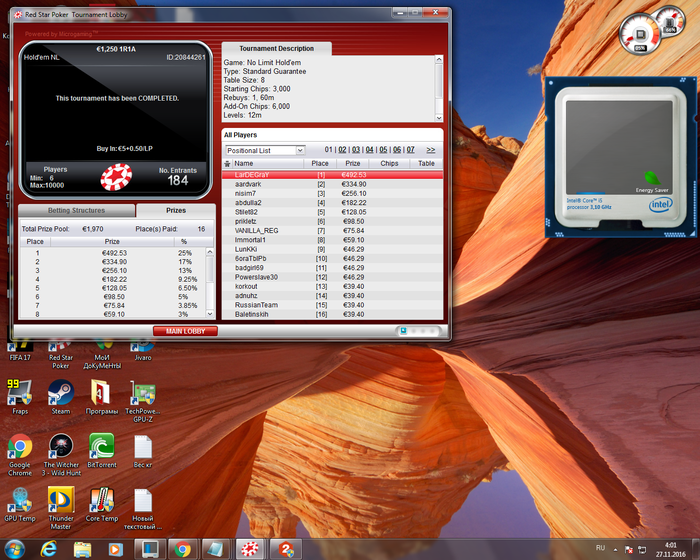
Task: Open the Новый текстовый document icon
Action: [x=143, y=508]
